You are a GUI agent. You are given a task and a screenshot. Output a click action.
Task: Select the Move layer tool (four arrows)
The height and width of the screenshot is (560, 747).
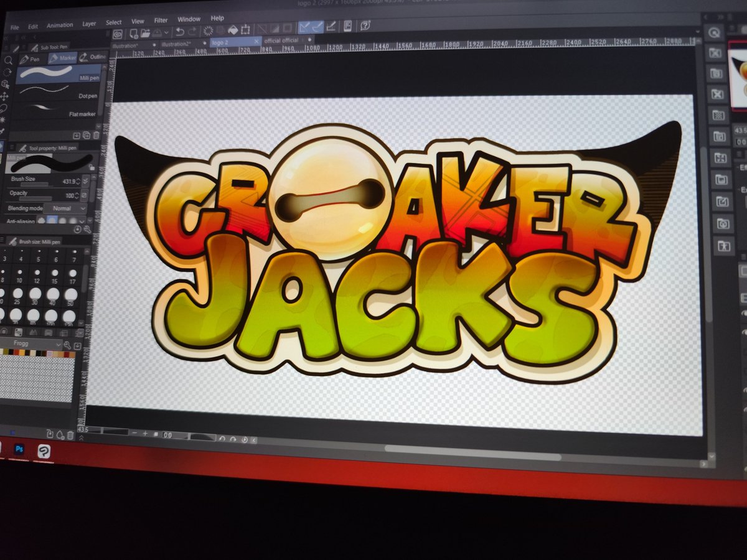coord(4,96)
